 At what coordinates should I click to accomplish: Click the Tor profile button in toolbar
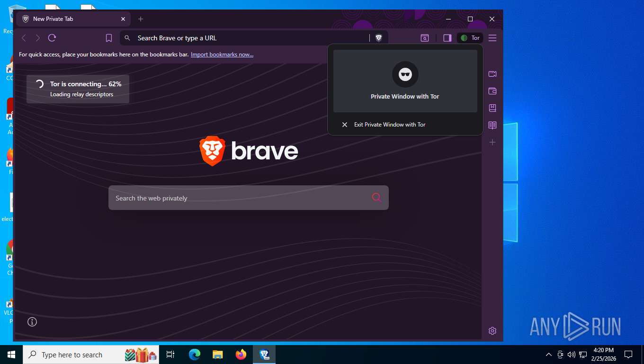coord(470,38)
